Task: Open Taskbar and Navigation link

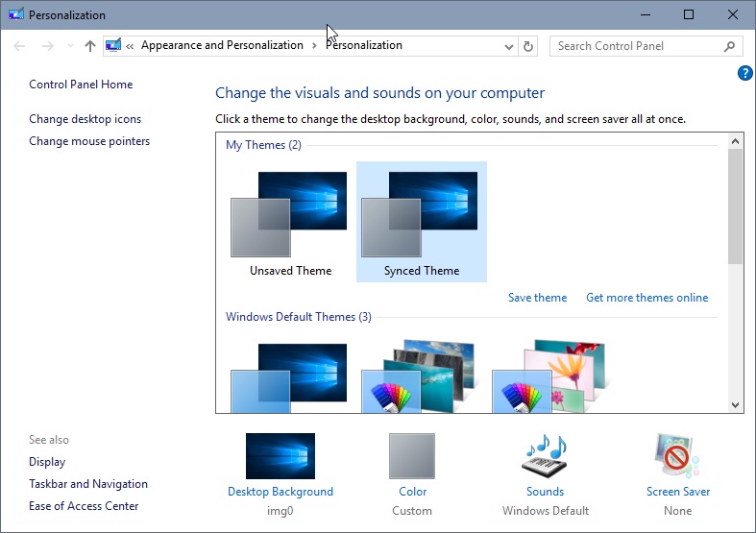Action: [88, 484]
